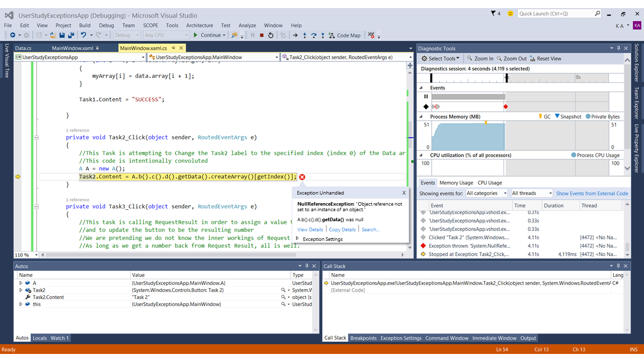Click the feedback smiley icon
The image size is (644, 362).
pos(511,14)
